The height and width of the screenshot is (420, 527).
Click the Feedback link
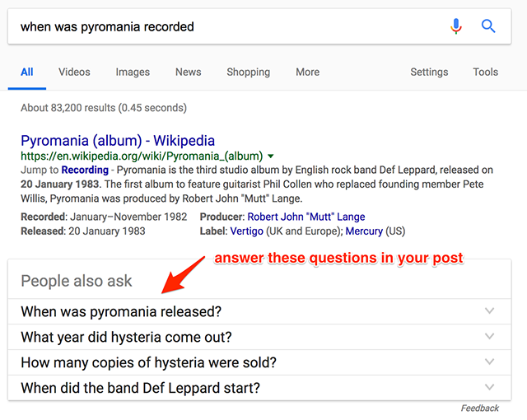479,408
